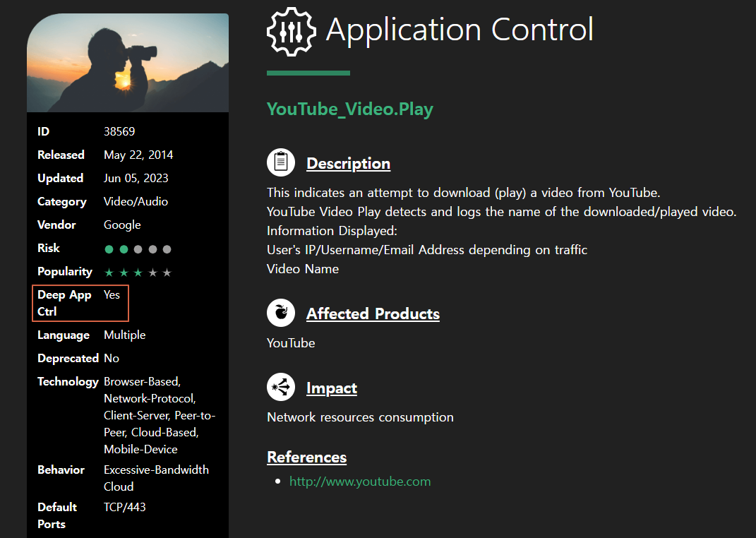This screenshot has width=756, height=538.
Task: Click the Language value Multiple
Action: pyautogui.click(x=124, y=335)
